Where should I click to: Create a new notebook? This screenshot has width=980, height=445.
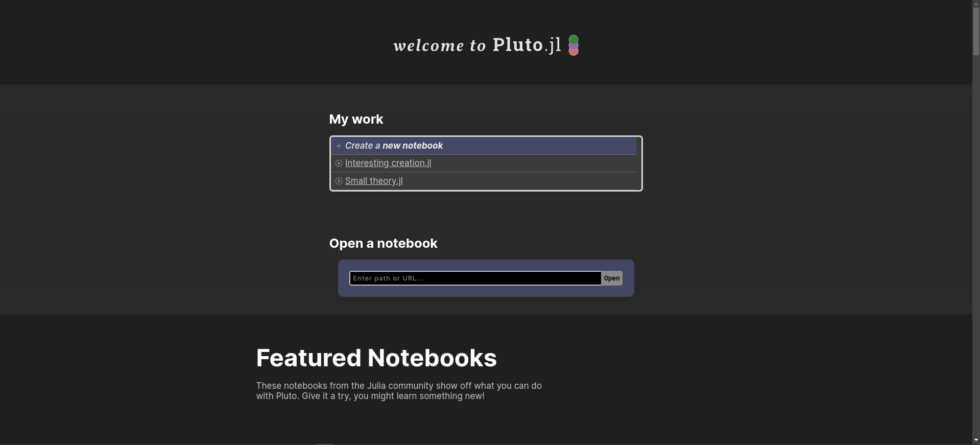pyautogui.click(x=394, y=146)
